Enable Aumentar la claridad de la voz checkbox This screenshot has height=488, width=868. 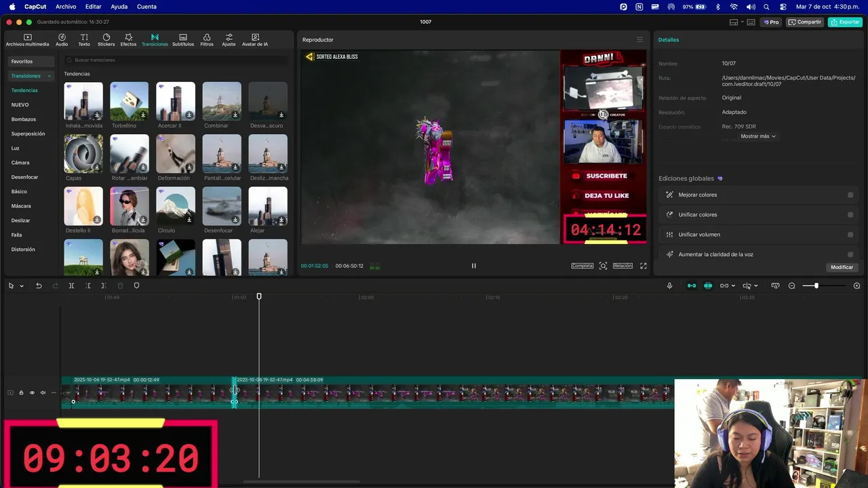[850, 254]
